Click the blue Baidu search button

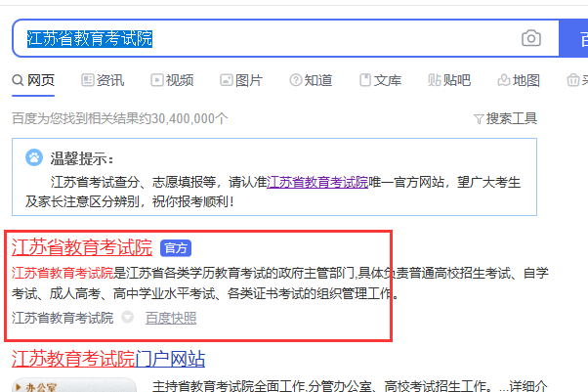(x=573, y=38)
